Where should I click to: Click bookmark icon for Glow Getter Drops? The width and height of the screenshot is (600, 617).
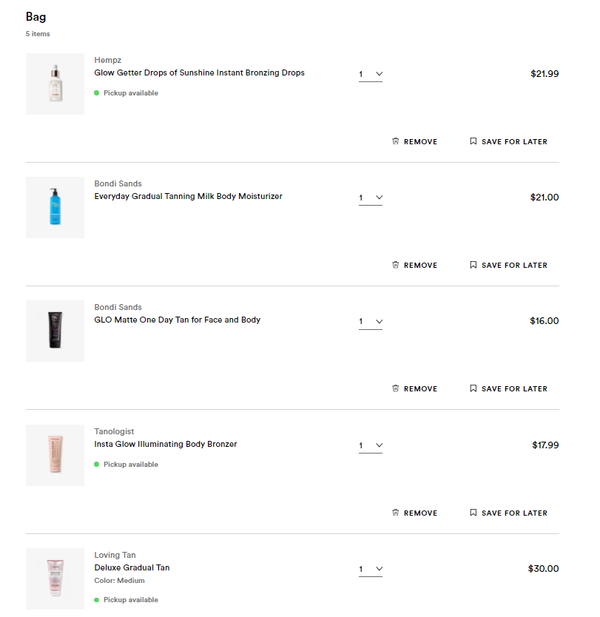tap(473, 142)
